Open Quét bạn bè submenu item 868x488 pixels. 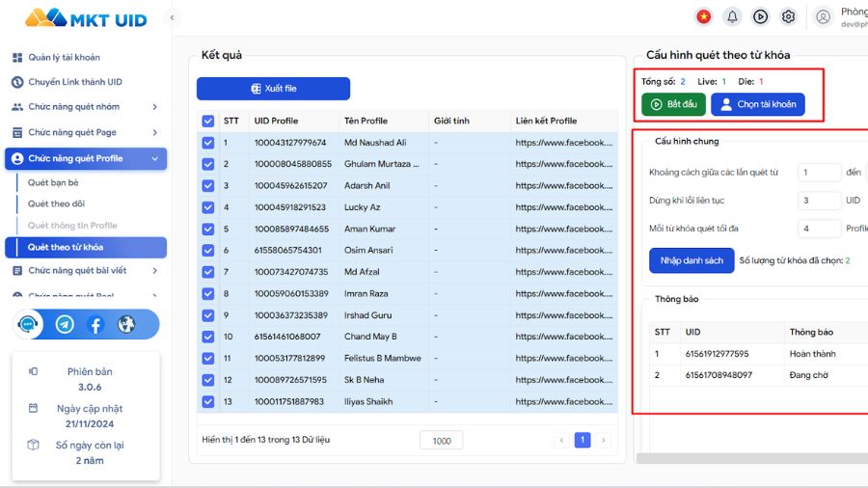click(53, 182)
